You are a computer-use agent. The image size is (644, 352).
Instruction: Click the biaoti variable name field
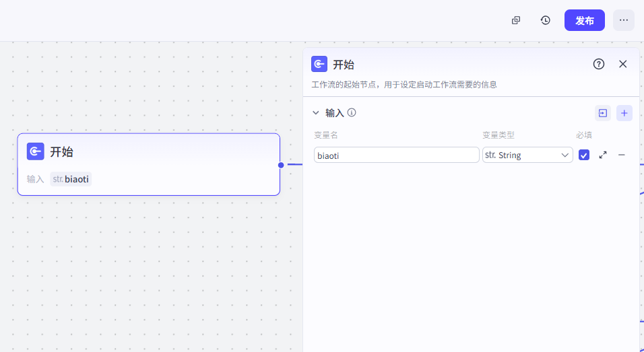point(396,155)
